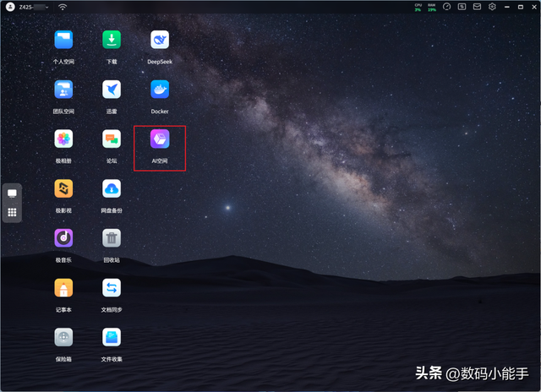This screenshot has width=541, height=392.
Task: Open the Docker application icon
Action: pos(160,89)
